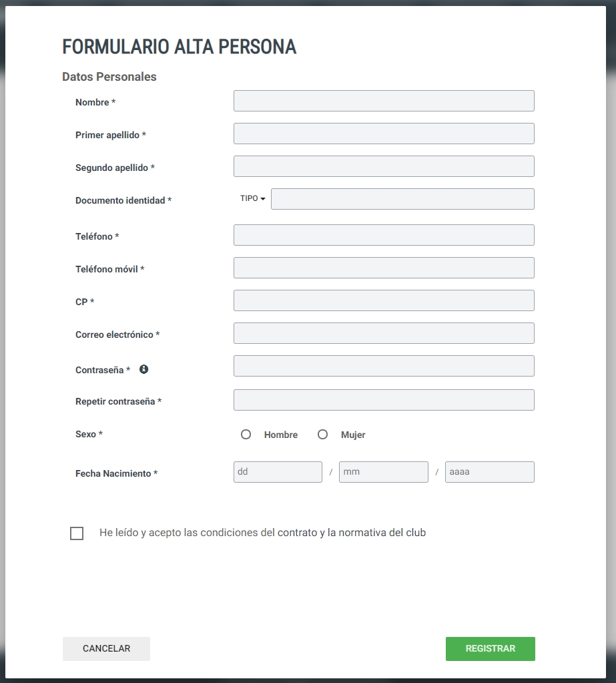Image resolution: width=616 pixels, height=683 pixels.
Task: Click the password info icon next to Contraseña
Action: click(x=143, y=369)
